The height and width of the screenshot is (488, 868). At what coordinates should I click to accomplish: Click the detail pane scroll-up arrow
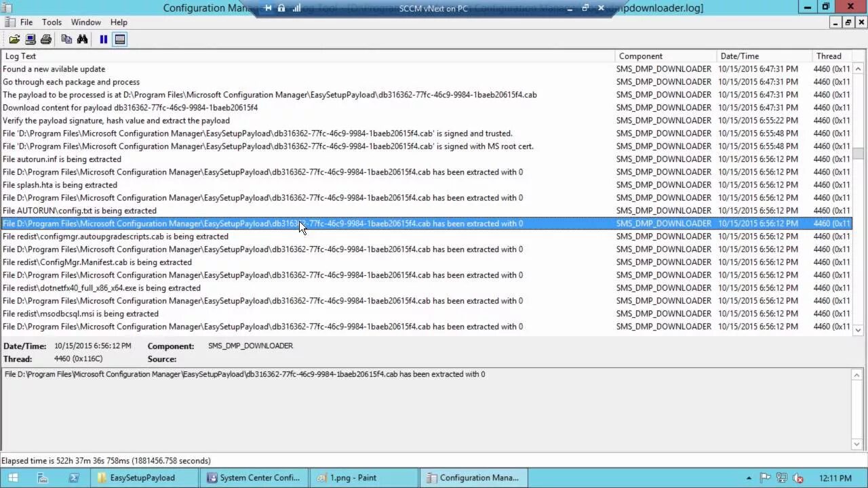pyautogui.click(x=858, y=375)
